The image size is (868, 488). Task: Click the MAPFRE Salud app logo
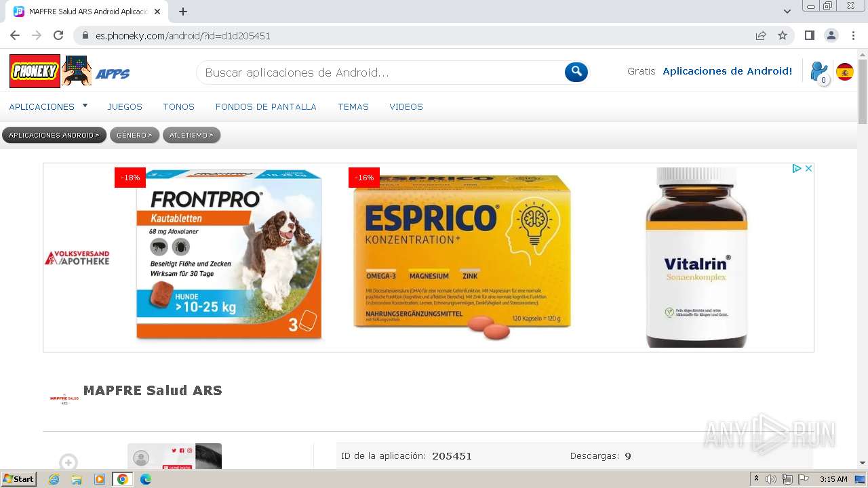coord(64,399)
